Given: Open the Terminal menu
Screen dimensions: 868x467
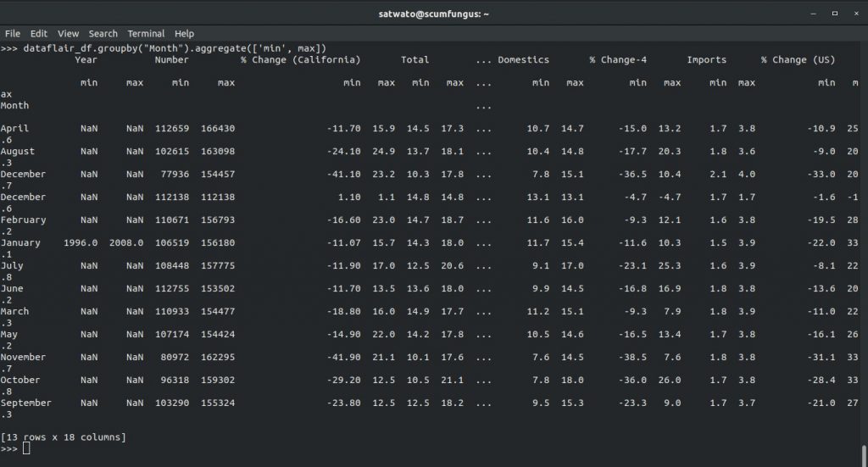Looking at the screenshot, I should (x=146, y=34).
